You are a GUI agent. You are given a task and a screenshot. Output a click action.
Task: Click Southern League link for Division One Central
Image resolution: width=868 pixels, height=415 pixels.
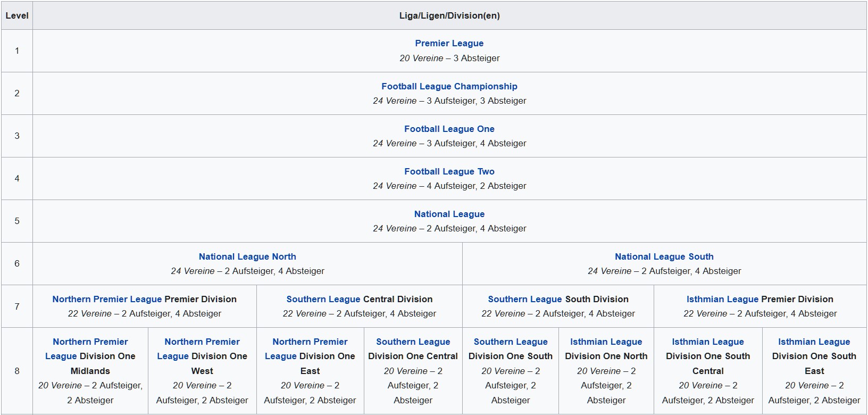click(x=413, y=342)
